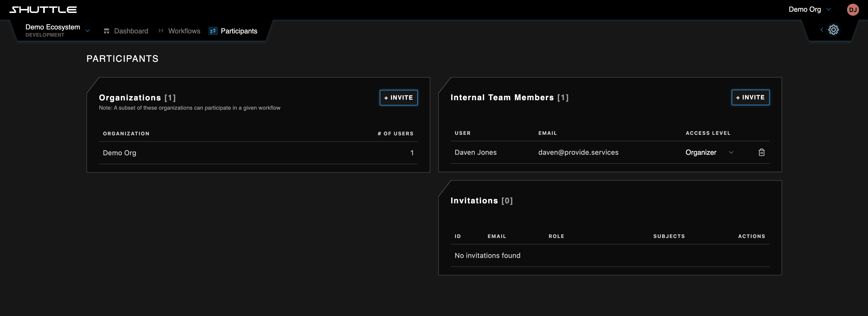
Task: Click the ROLE column header
Action: (x=556, y=236)
